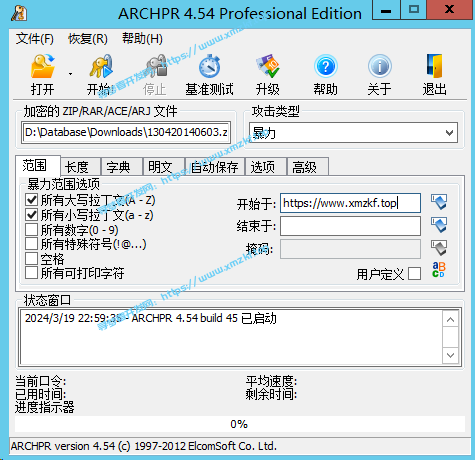
Task: Minimize the ARCHPR window
Action: (386, 10)
